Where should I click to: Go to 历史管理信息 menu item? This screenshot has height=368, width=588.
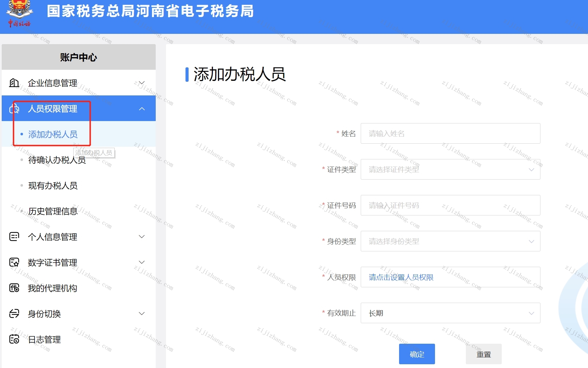53,211
